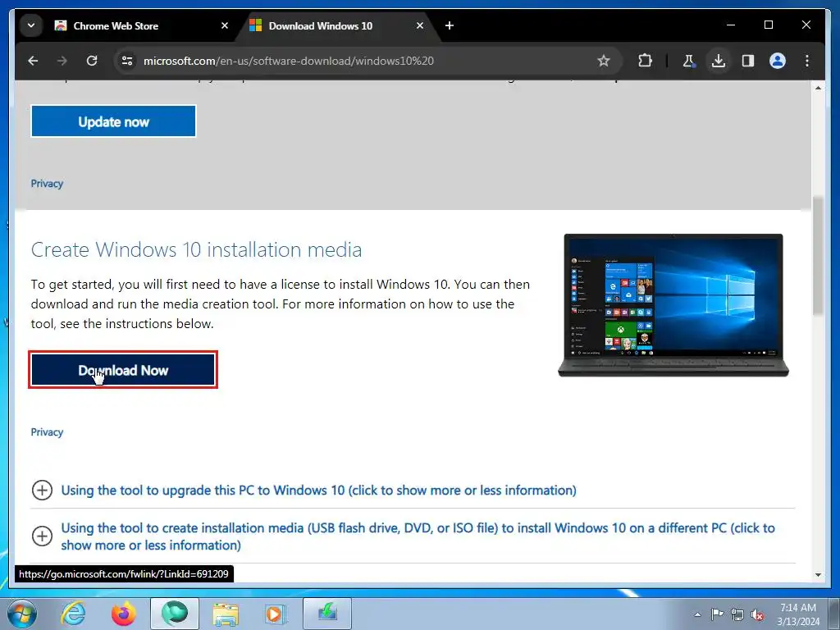Show the Downloads tray icon
Image resolution: width=840 pixels, height=630 pixels.
click(719, 61)
